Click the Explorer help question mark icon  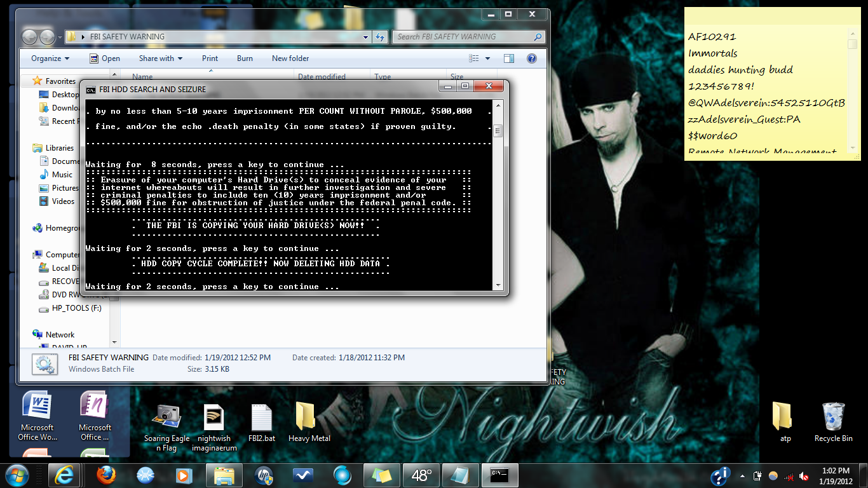click(532, 58)
